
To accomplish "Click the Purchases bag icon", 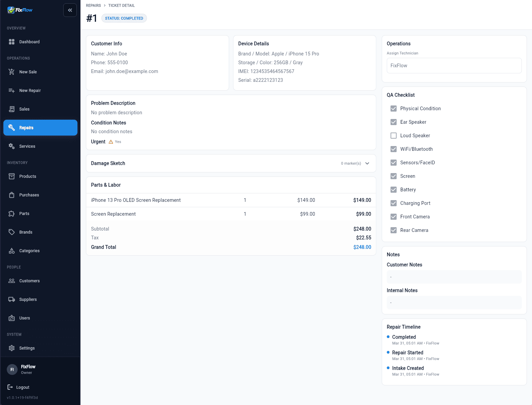I will pyautogui.click(x=11, y=195).
